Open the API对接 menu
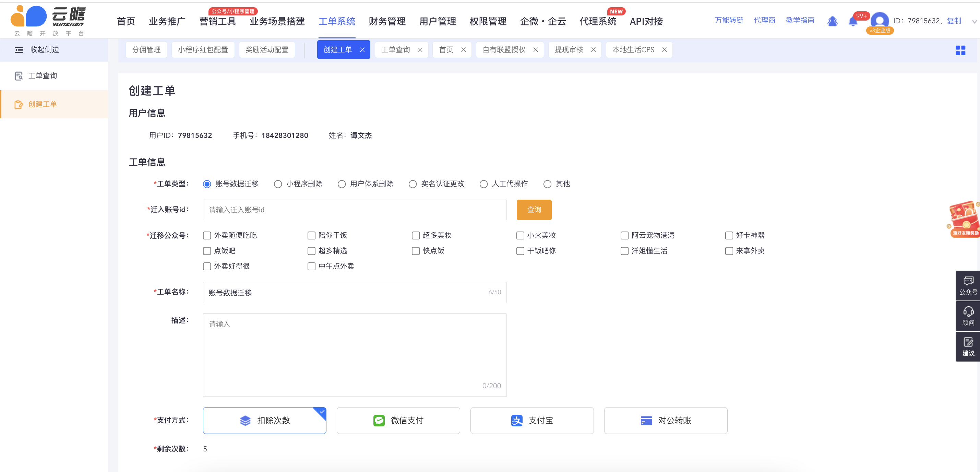The height and width of the screenshot is (472, 980). point(646,22)
